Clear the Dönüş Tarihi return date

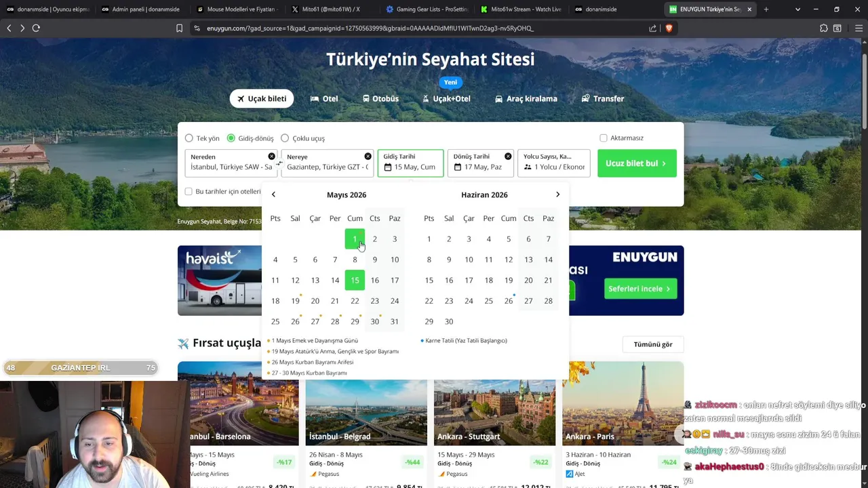tap(508, 157)
